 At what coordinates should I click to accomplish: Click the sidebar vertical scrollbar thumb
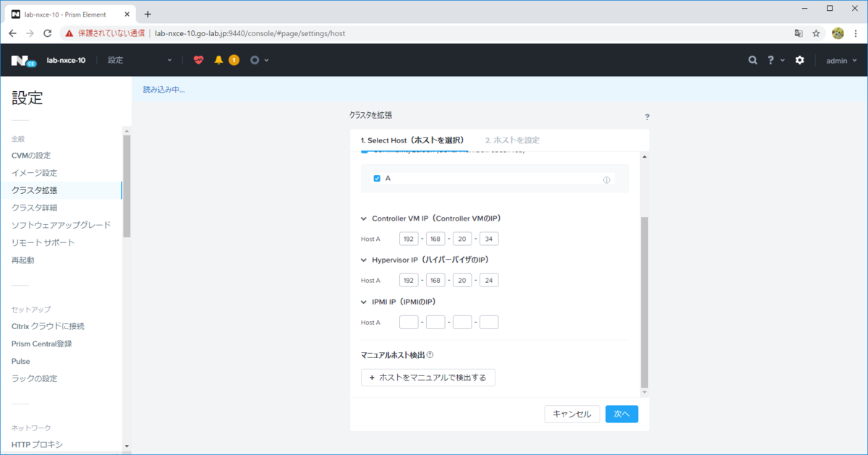pyautogui.click(x=127, y=186)
